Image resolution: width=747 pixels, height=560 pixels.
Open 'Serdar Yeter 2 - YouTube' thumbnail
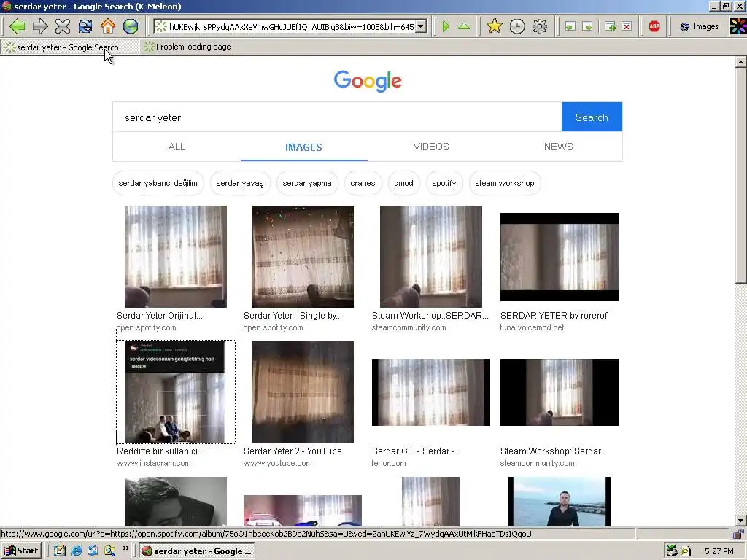303,392
